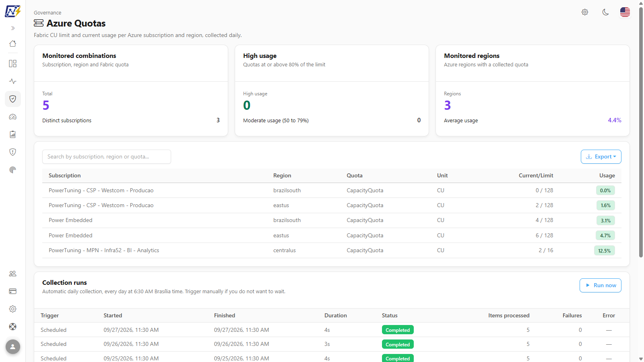Click the Status column header in Collection runs

tap(390, 316)
